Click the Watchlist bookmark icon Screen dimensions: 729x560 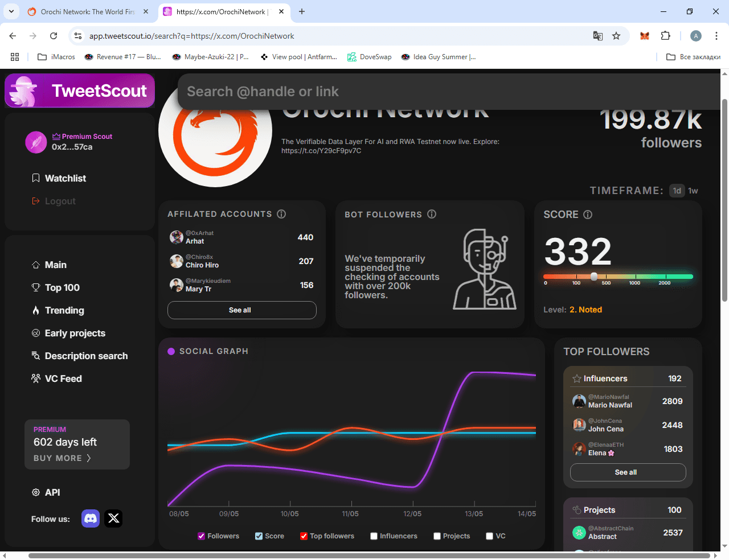pos(36,178)
